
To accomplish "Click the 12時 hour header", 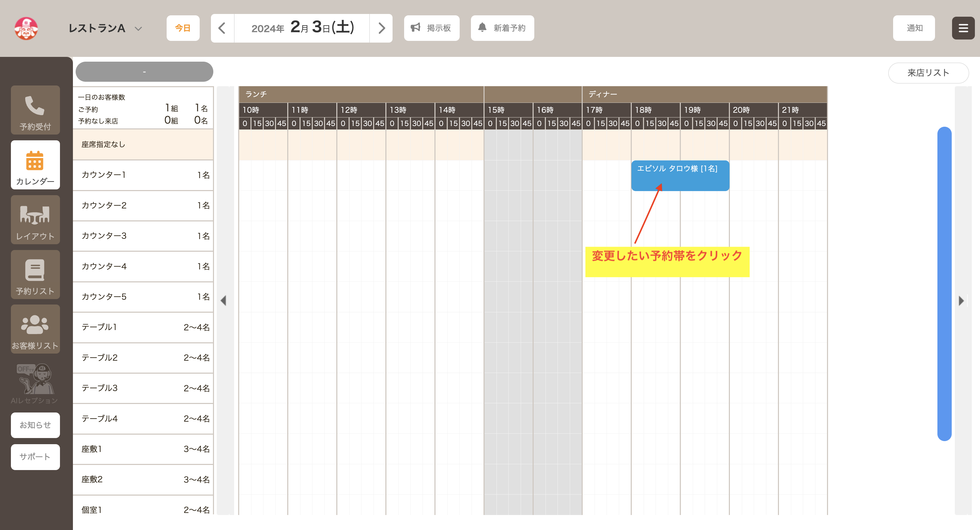I will tap(362, 110).
